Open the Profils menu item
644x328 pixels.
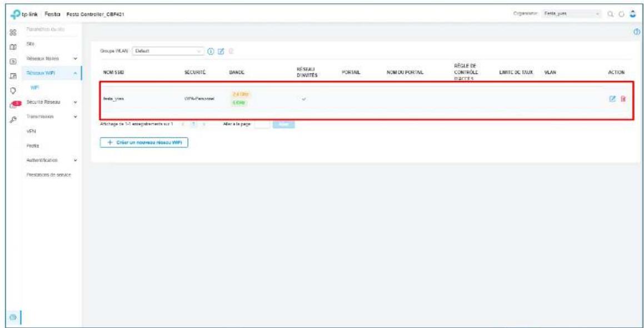(32, 146)
